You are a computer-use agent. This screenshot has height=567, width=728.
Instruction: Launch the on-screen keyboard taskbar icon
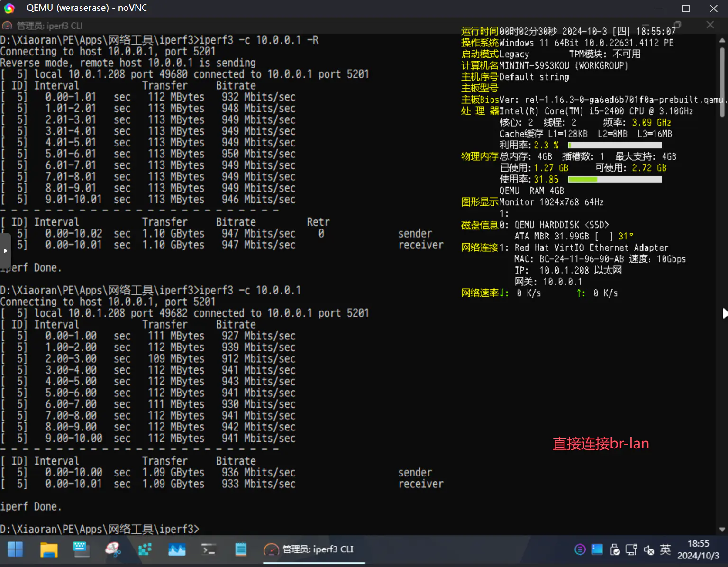pos(81,549)
